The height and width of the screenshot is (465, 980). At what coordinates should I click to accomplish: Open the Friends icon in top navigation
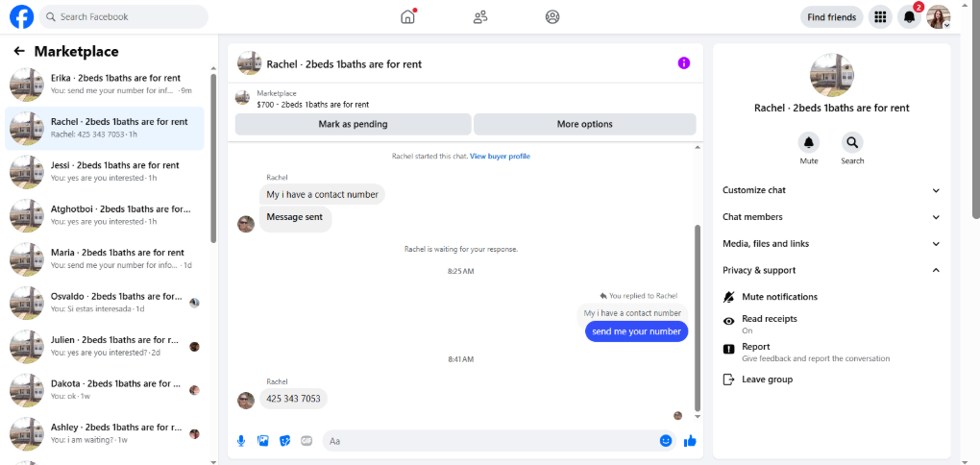[480, 17]
